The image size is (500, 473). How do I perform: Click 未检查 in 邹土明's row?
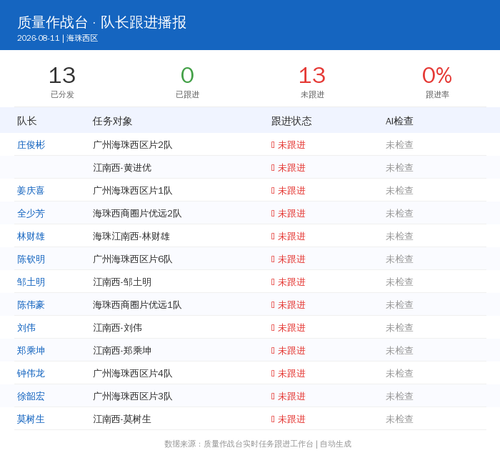tap(399, 282)
